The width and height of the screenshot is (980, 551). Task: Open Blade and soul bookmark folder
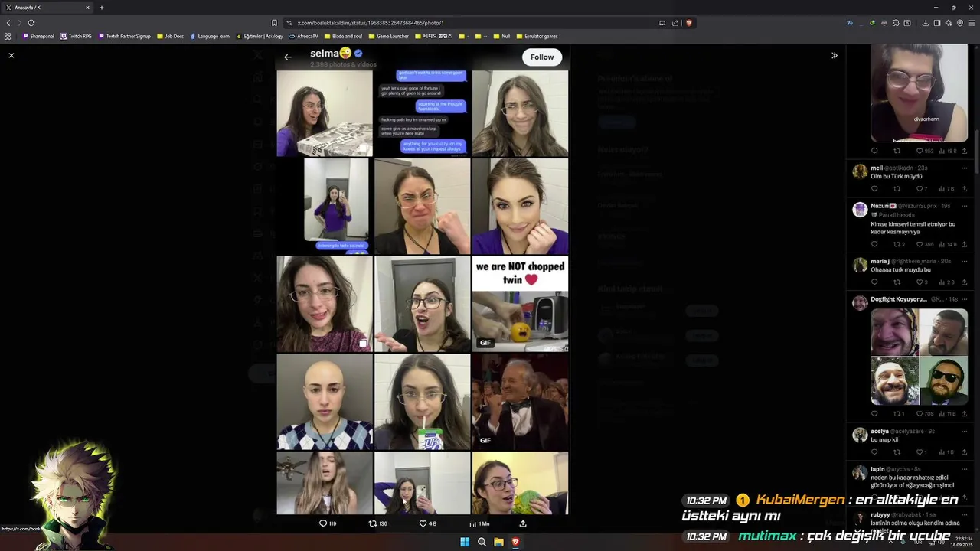(x=344, y=36)
